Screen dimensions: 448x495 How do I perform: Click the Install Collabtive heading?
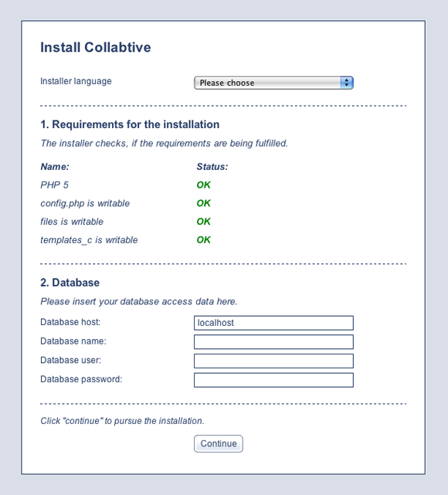(96, 47)
